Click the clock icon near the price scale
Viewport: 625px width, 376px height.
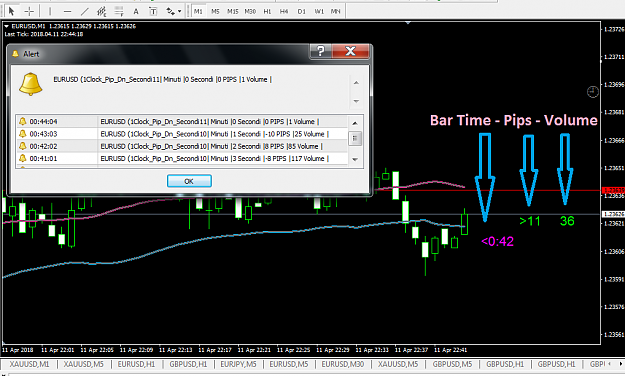tap(593, 92)
